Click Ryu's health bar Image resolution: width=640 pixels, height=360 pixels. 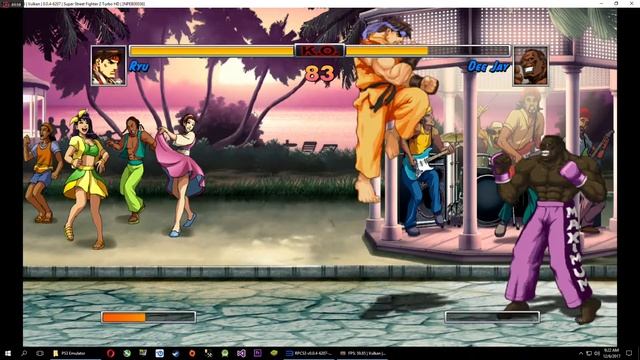pos(212,51)
